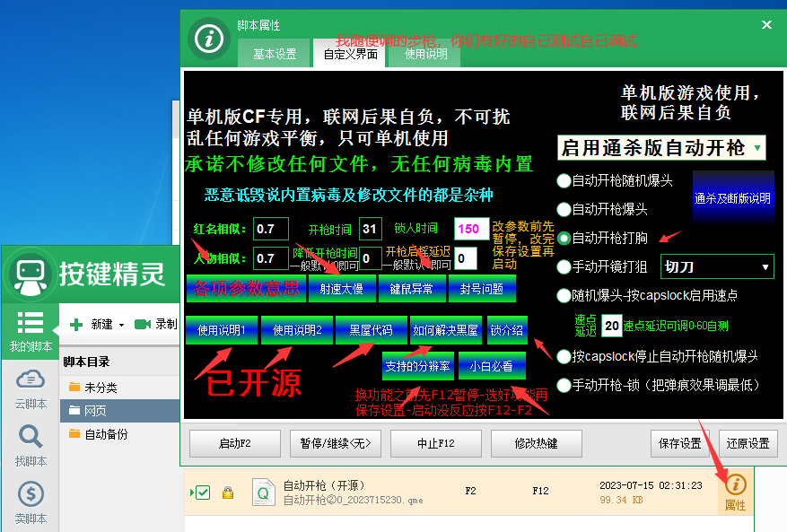Click 开枪启摇延迟 field showing 0

[x=467, y=258]
